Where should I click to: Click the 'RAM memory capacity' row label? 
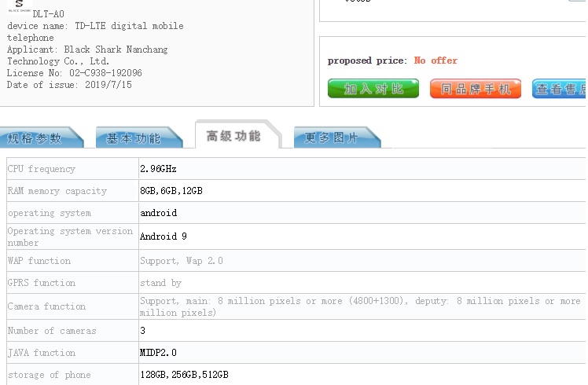point(57,191)
